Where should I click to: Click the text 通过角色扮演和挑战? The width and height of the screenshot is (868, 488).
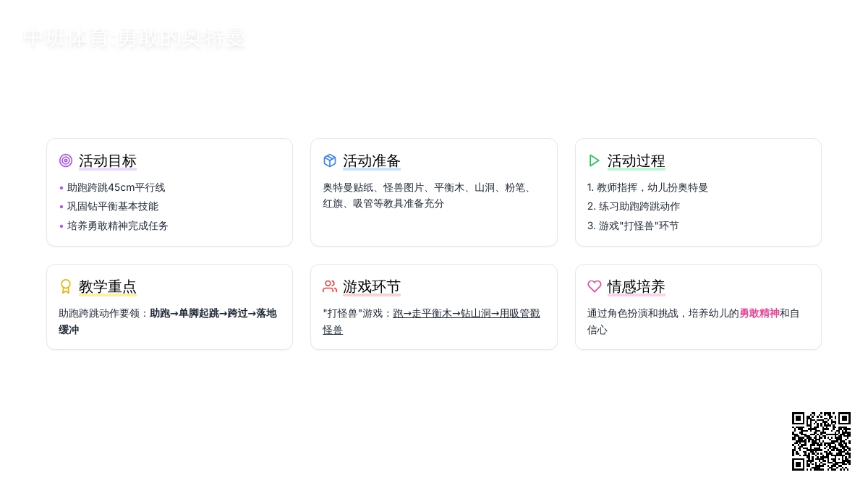point(633,313)
